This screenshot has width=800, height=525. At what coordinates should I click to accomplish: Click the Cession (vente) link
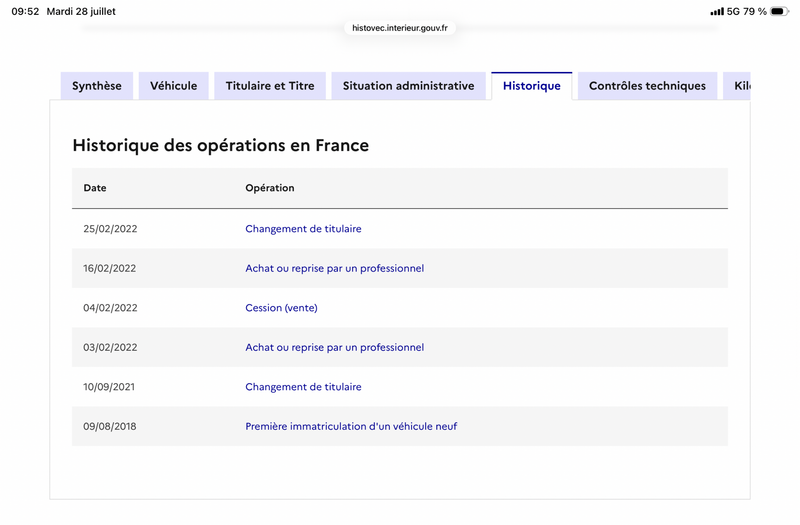point(281,308)
